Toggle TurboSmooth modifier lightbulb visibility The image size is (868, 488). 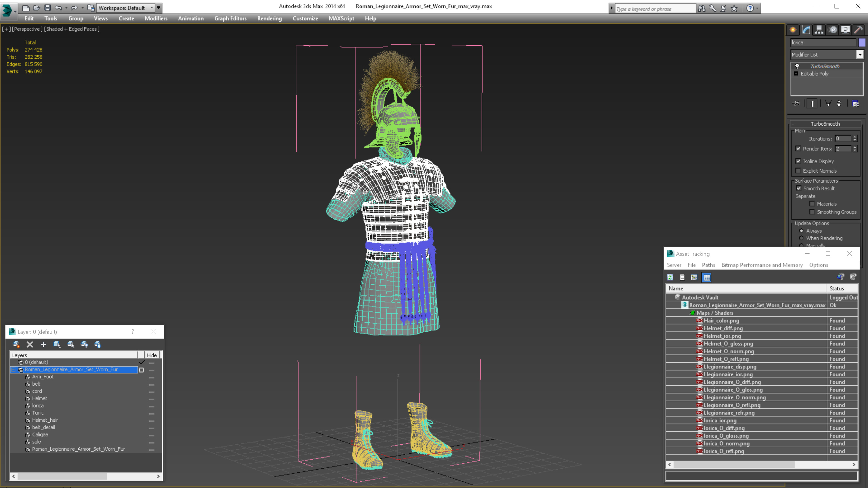click(797, 66)
